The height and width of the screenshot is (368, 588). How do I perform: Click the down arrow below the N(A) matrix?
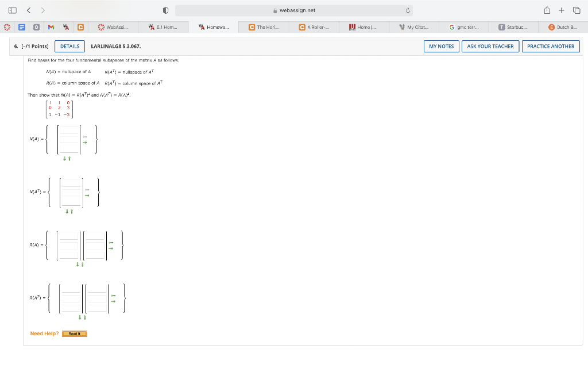click(x=65, y=158)
